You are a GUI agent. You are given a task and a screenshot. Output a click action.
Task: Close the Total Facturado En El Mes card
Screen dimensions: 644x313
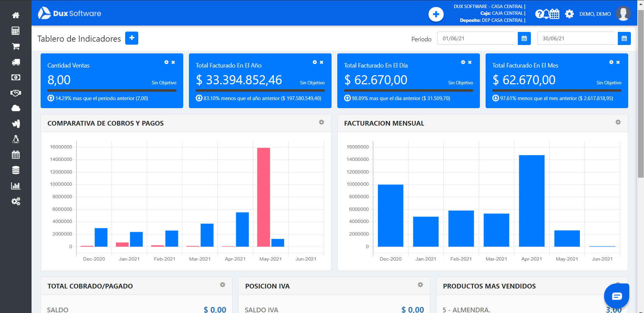(618, 62)
